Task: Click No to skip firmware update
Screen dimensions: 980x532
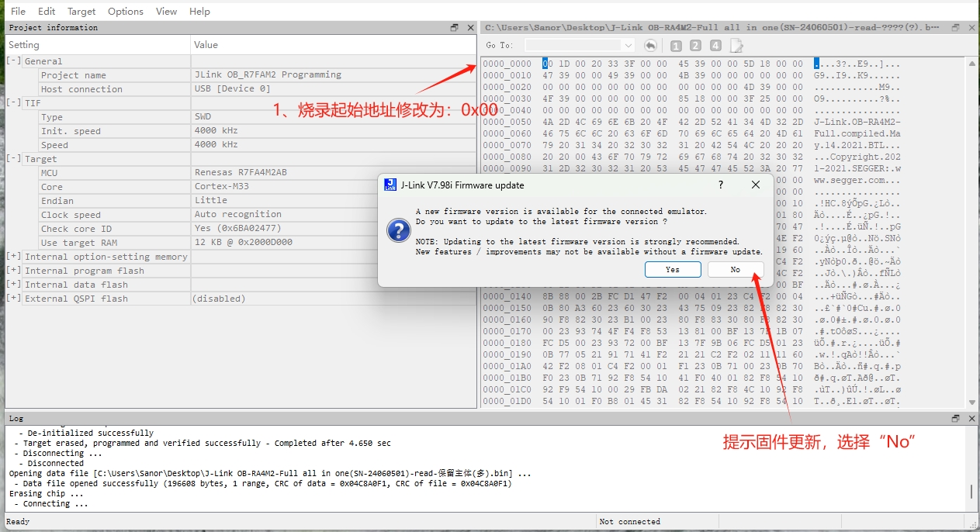Action: [x=736, y=269]
